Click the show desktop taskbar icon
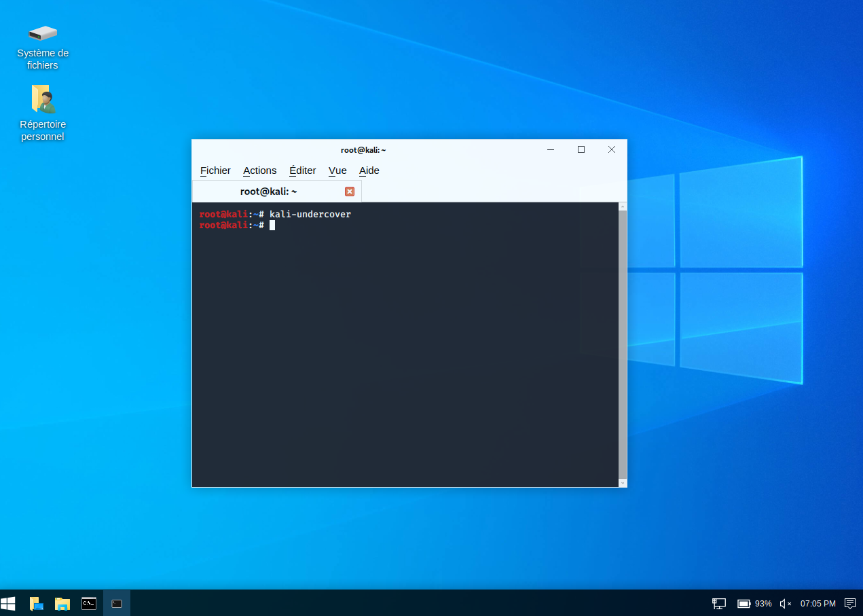 37,603
